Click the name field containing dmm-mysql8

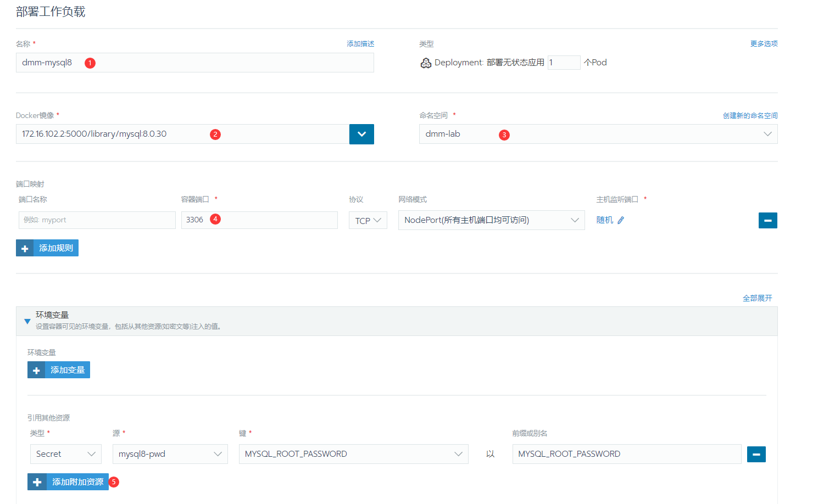click(195, 63)
